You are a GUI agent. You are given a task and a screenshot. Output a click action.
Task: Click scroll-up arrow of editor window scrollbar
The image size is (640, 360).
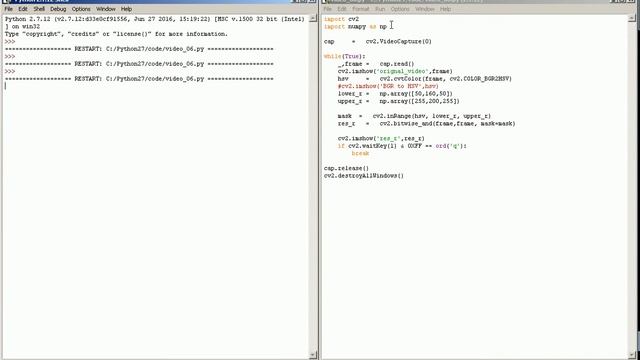pos(632,18)
